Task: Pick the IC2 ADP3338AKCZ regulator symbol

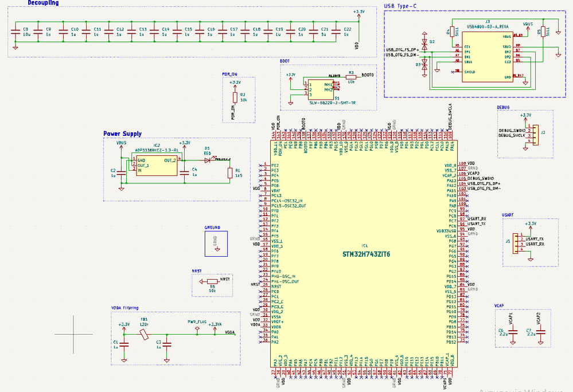Action: click(157, 166)
